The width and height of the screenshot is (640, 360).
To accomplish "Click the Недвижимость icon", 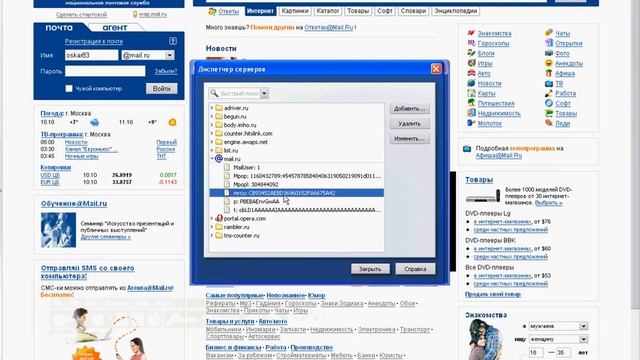I will 471,113.
